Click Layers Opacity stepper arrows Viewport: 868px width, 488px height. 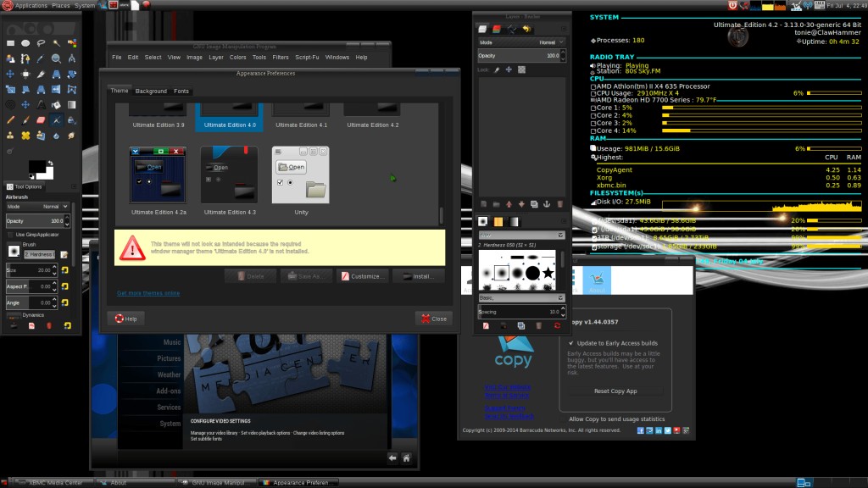pos(563,55)
